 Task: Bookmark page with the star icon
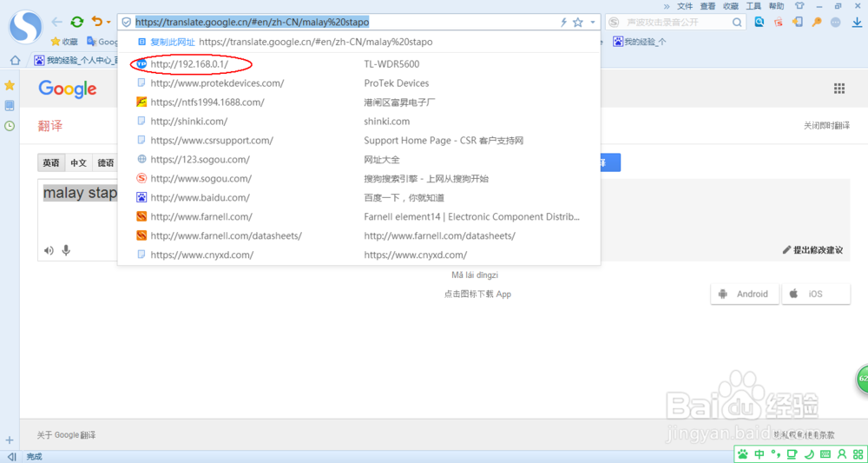coord(578,23)
